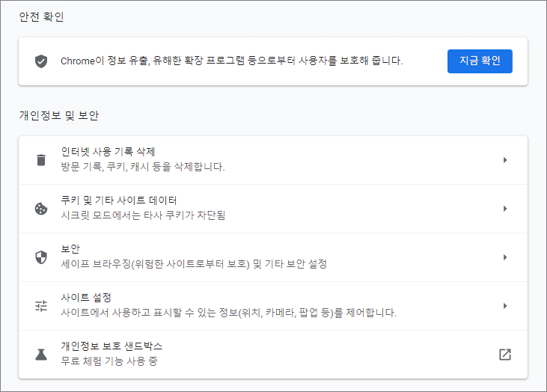Click description 시크릿 모드에서는 타사 쿠키가 차단됨

(143, 215)
